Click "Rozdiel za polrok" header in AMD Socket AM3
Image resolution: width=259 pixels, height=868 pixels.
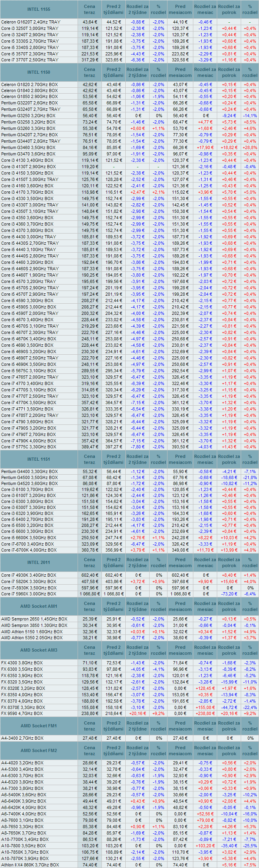tap(229, 650)
